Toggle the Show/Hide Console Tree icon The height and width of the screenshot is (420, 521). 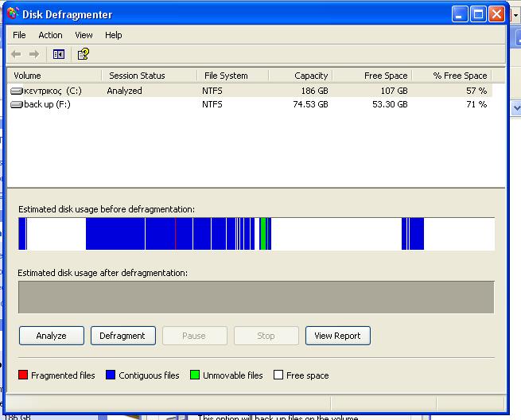click(59, 54)
